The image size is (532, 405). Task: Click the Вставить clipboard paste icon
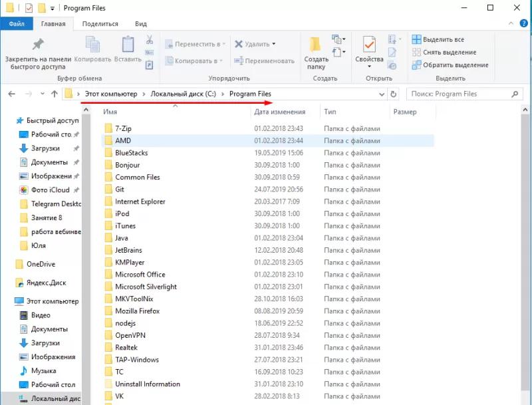pos(128,44)
